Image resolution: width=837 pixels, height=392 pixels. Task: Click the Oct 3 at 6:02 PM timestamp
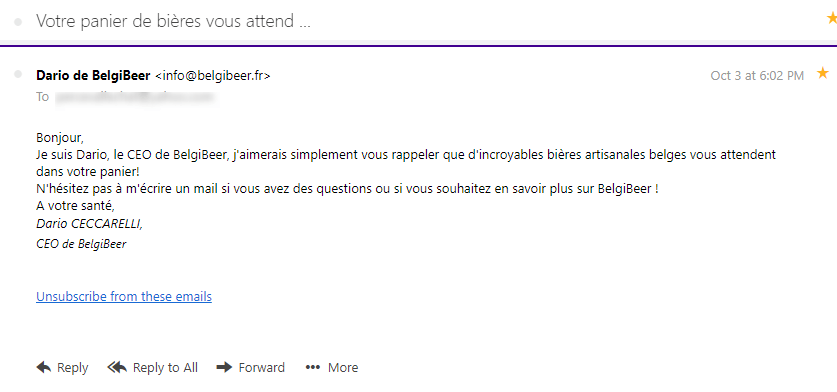[x=757, y=76]
